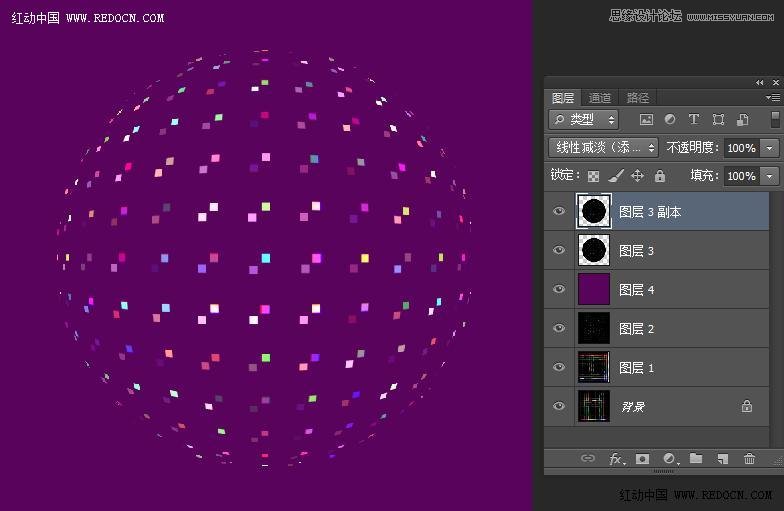The height and width of the screenshot is (511, 784).
Task: Click the 填充 100% value field
Action: pyautogui.click(x=742, y=176)
